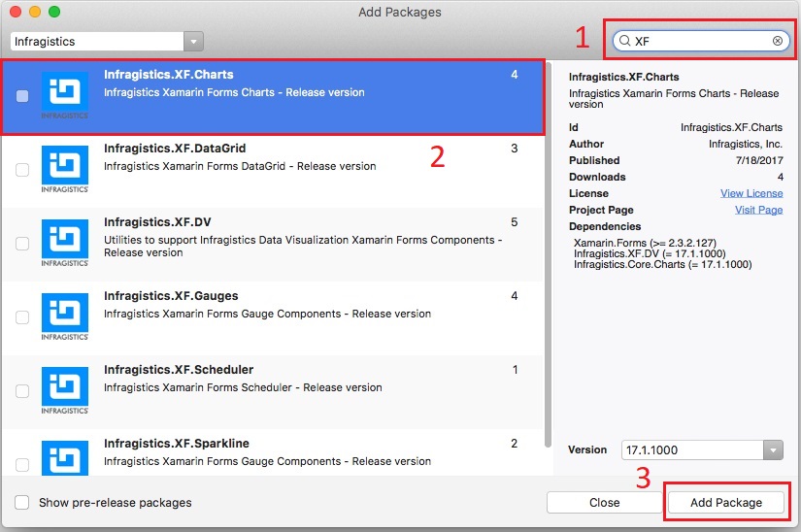Viewport: 801px width, 532px height.
Task: Click the Infragistics.XF.DataGrid package logo icon
Action: [64, 169]
